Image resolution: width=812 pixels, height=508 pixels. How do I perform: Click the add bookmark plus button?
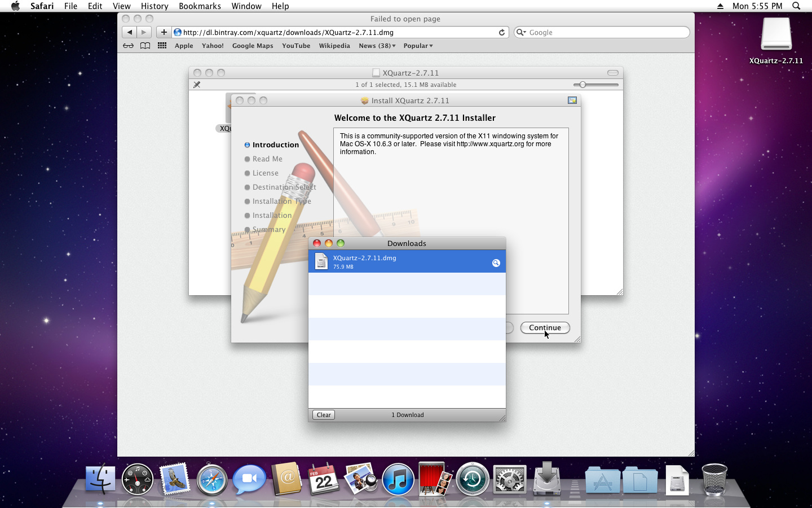tap(164, 32)
